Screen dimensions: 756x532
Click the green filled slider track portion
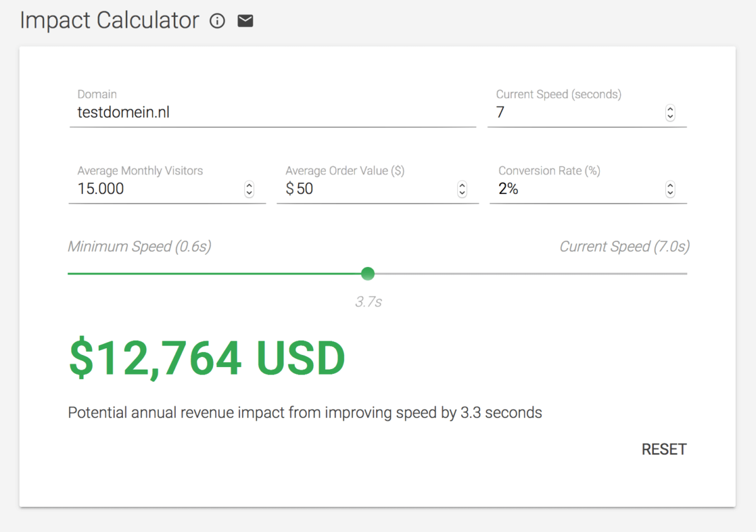click(x=215, y=274)
